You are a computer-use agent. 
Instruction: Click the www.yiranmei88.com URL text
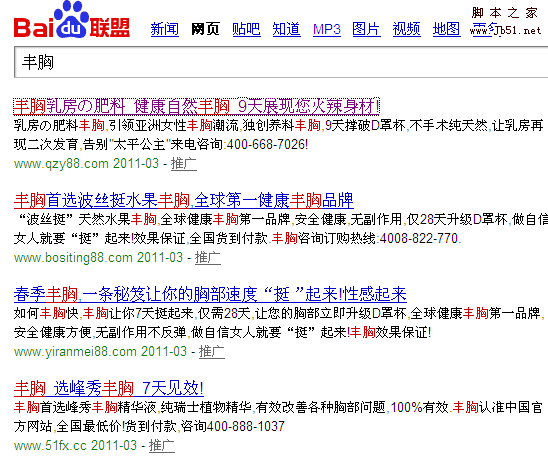pos(75,352)
